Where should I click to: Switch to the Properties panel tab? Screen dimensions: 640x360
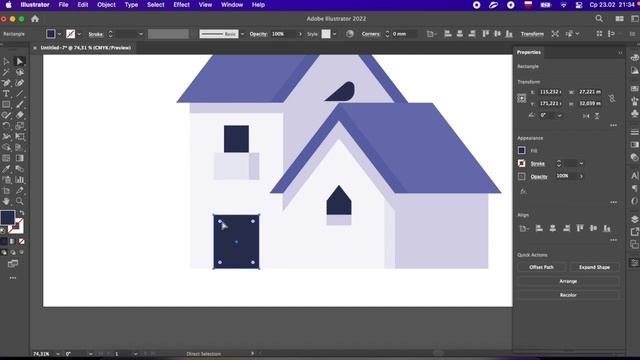click(x=529, y=52)
